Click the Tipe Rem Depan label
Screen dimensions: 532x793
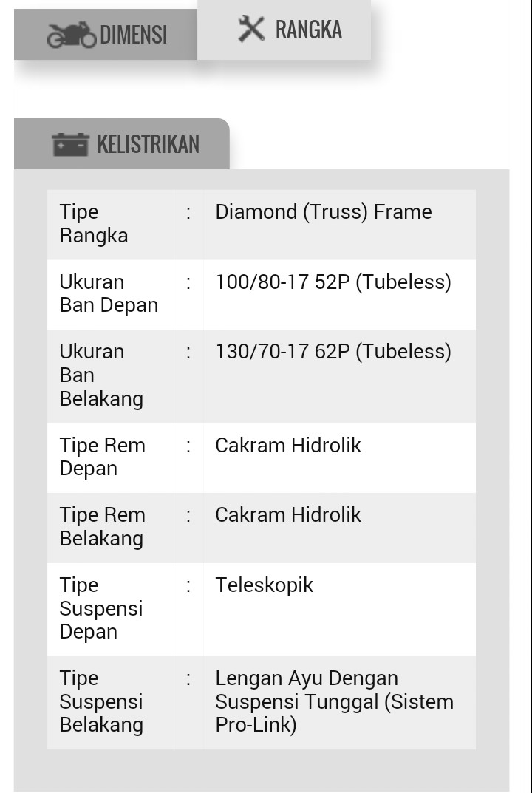tap(102, 457)
